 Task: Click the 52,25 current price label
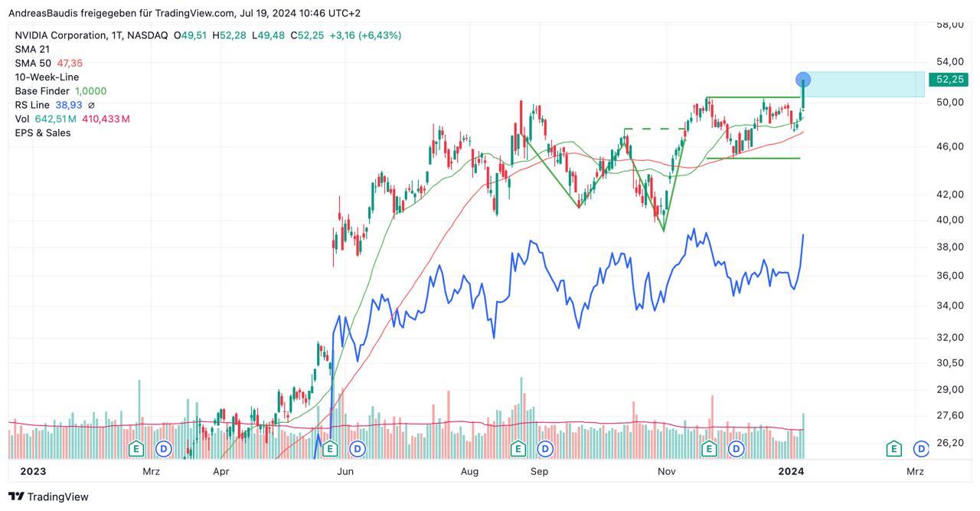pyautogui.click(x=949, y=79)
